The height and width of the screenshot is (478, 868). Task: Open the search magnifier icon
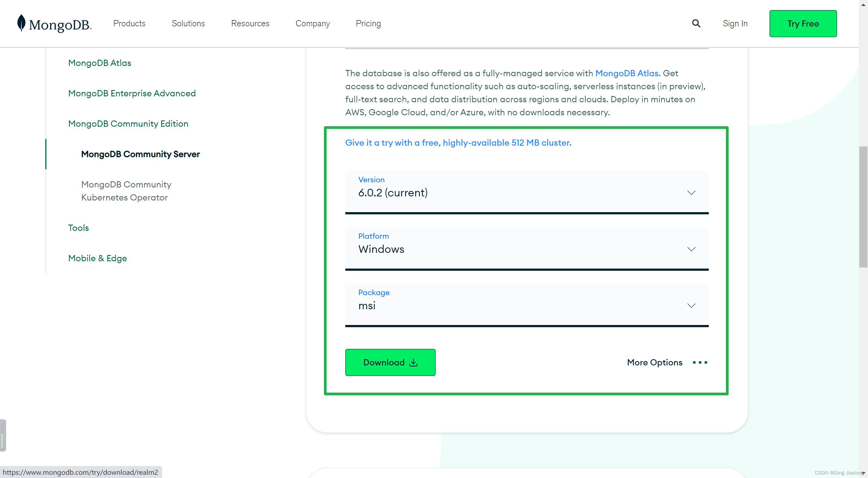pyautogui.click(x=696, y=24)
